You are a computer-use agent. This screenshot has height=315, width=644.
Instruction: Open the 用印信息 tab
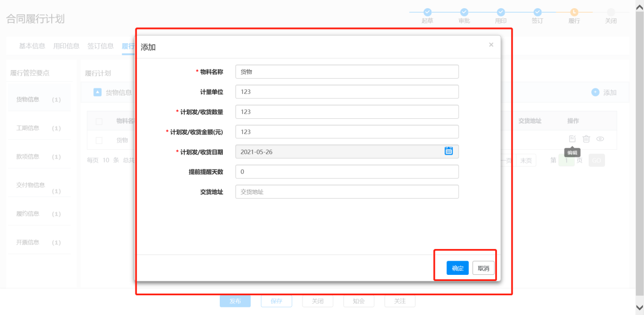pos(66,46)
